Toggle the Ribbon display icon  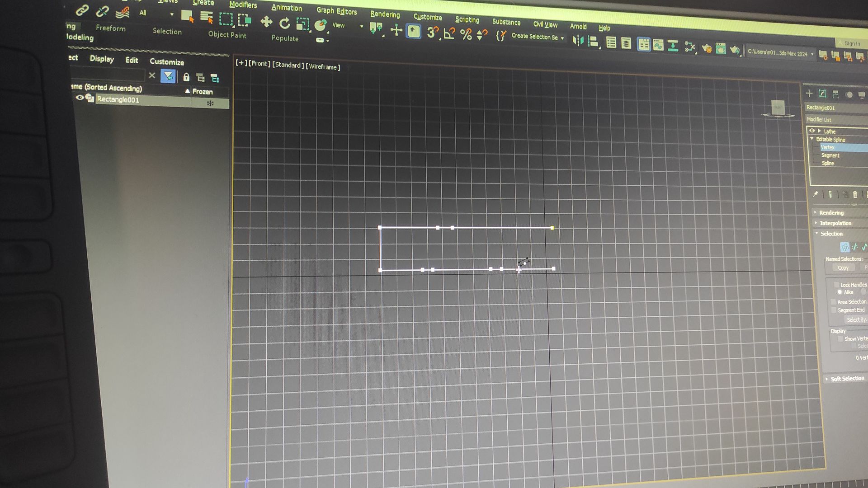pyautogui.click(x=643, y=44)
